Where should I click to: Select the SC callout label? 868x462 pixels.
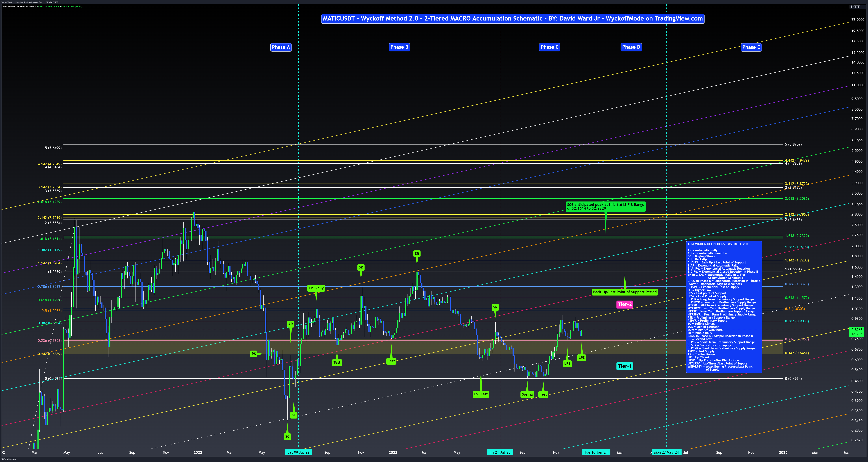[x=287, y=436]
